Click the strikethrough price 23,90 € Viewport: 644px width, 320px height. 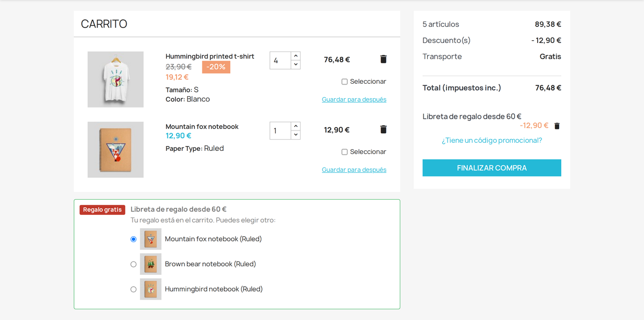pos(179,67)
